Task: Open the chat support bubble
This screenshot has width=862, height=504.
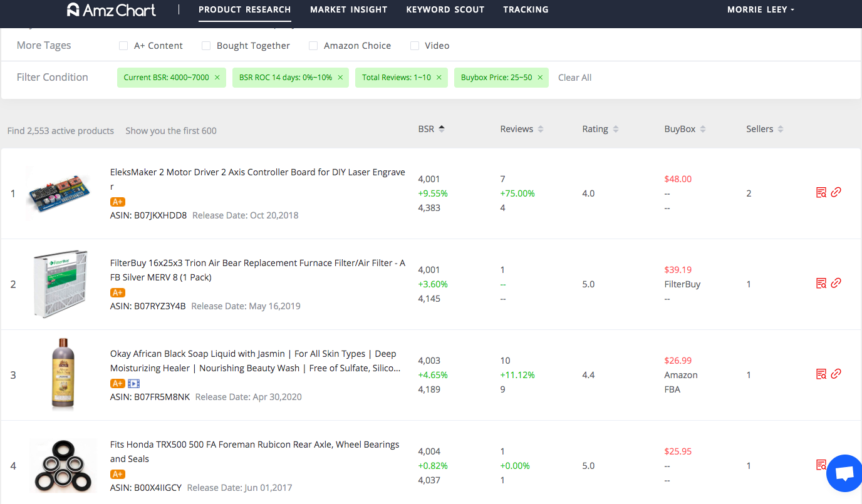Action: tap(844, 473)
